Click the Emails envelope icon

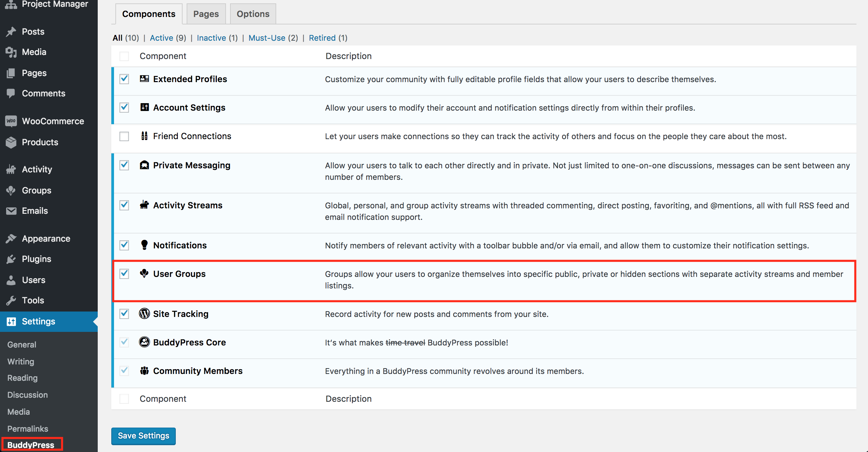[x=11, y=211]
